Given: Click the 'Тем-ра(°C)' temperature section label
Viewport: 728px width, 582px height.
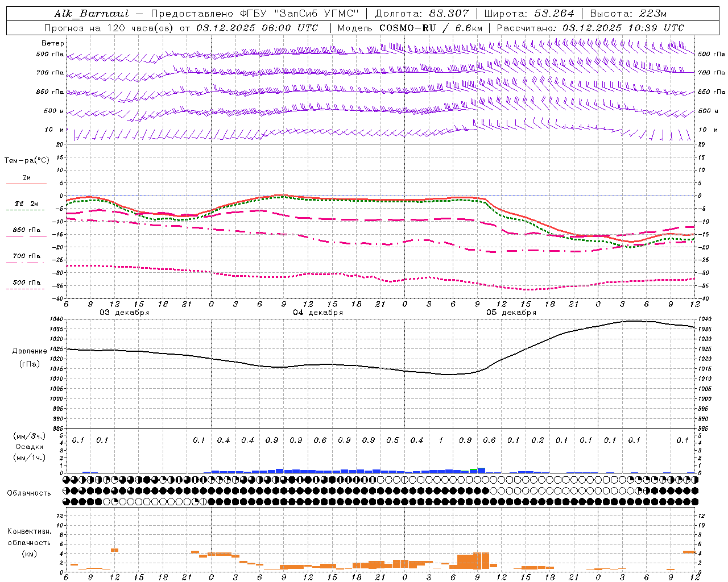Looking at the screenshot, I should click(x=27, y=161).
